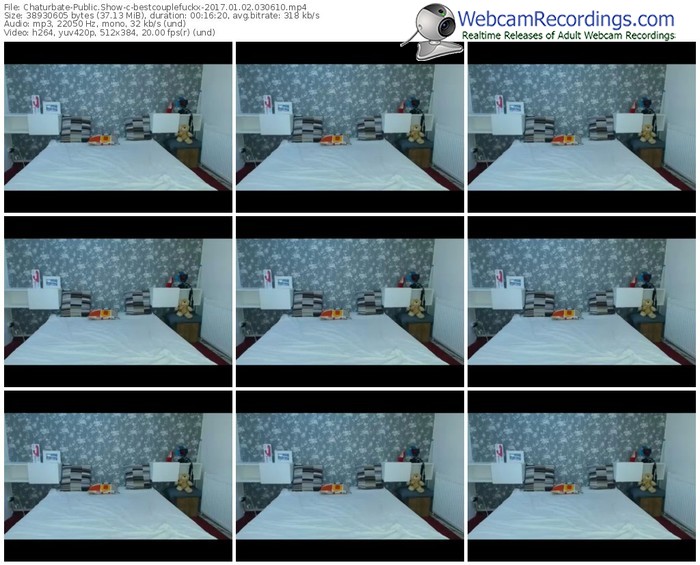Screen dimensions: 700x565
Task: Select the middle-left video thumbnail
Action: pos(117,301)
